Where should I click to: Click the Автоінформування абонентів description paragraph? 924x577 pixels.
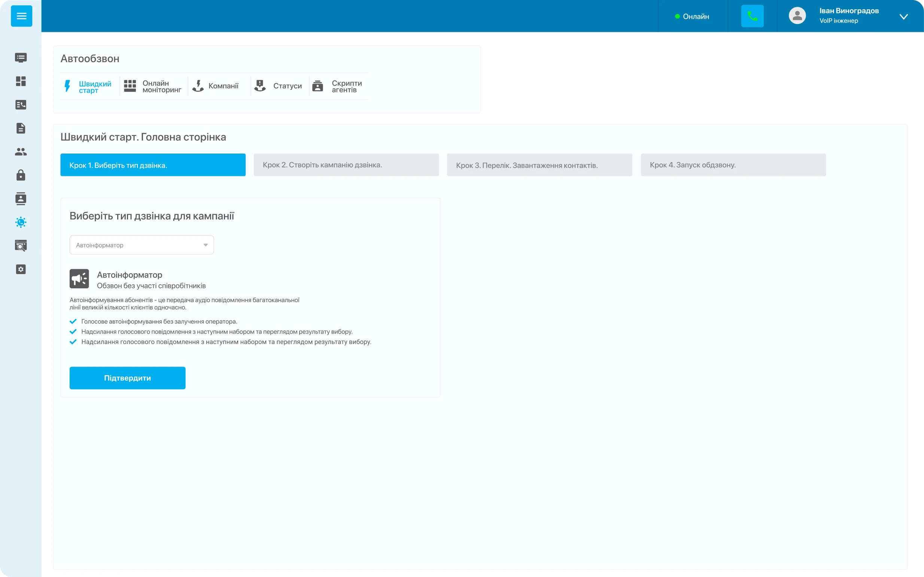185,304
